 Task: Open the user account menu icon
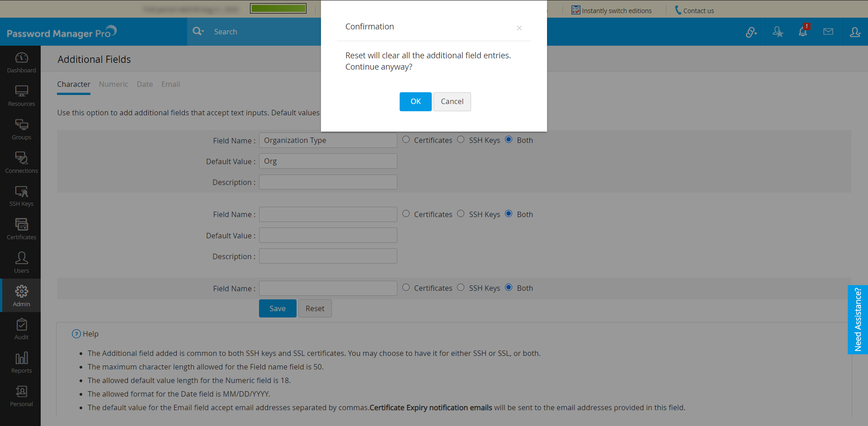(854, 32)
